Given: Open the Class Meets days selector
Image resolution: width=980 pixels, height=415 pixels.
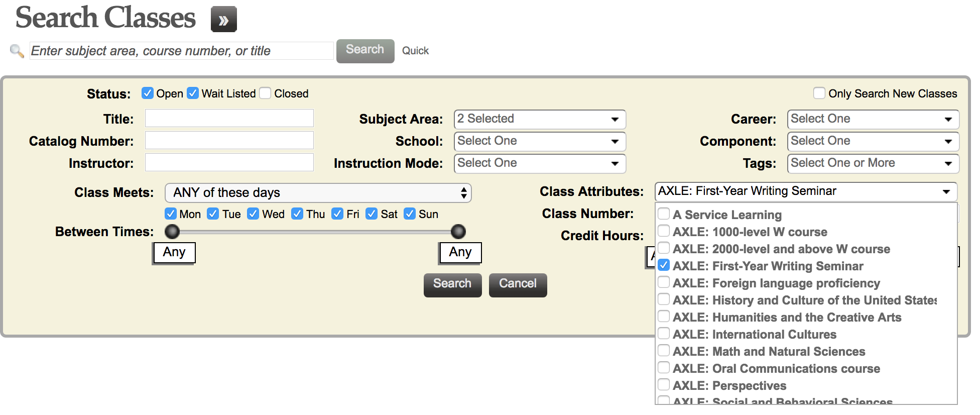Looking at the screenshot, I should (318, 193).
